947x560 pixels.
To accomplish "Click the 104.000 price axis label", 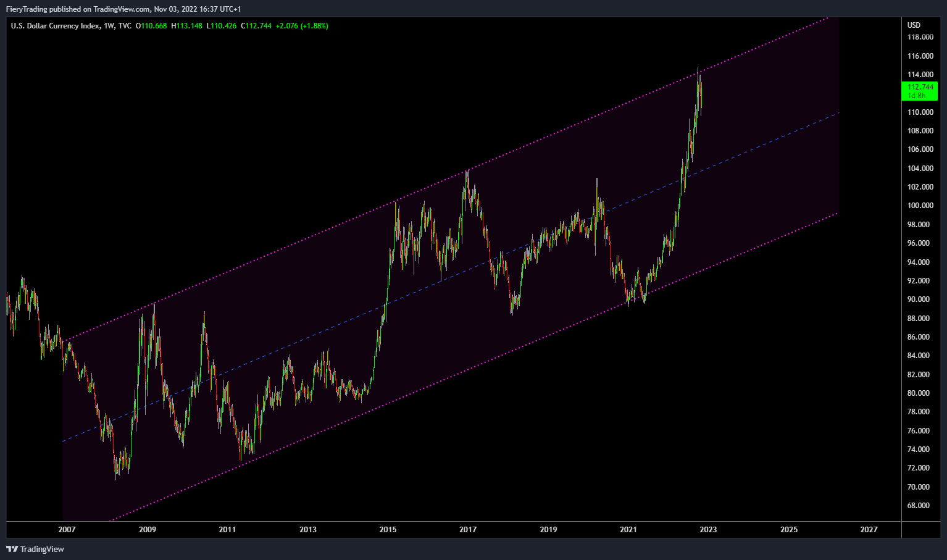I will tap(920, 169).
